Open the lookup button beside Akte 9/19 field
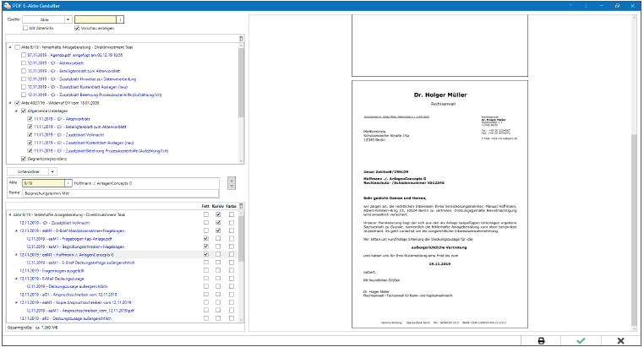Image resolution: width=644 pixels, height=347 pixels. pos(68,183)
